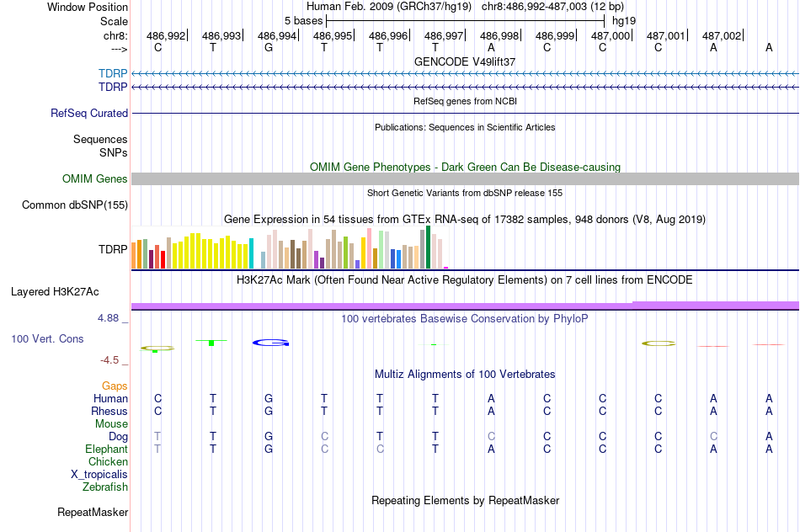Click 'Multiz Alignments of 100 Vertebrates' title
Image resolution: width=800 pixels, height=532 pixels.
tap(465, 375)
